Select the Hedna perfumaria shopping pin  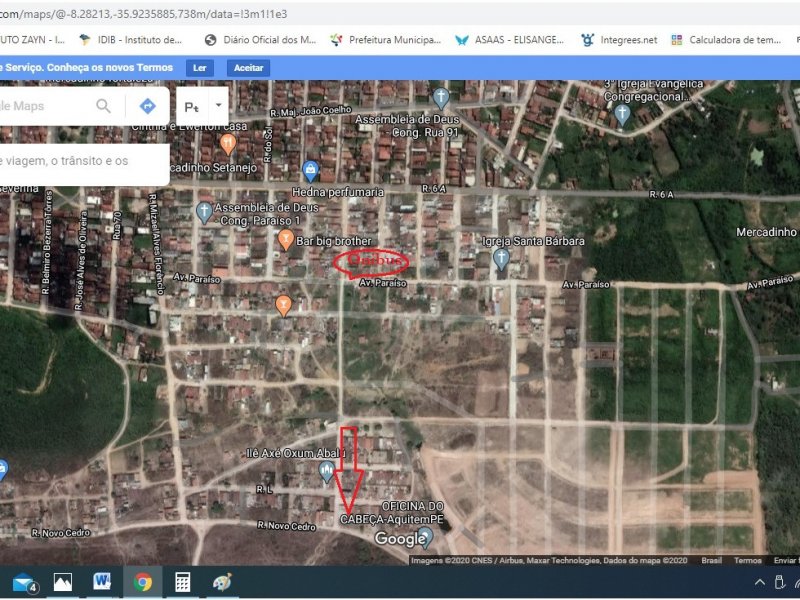pyautogui.click(x=310, y=171)
